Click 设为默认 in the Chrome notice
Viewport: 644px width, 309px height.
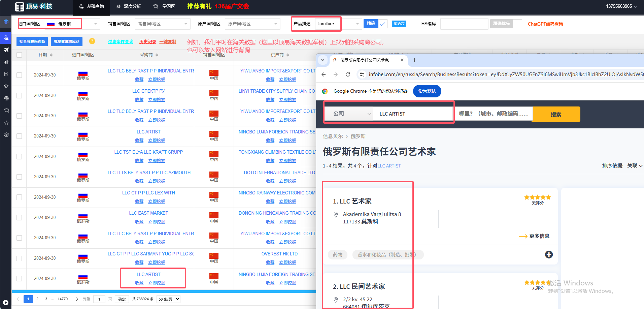pos(427,91)
